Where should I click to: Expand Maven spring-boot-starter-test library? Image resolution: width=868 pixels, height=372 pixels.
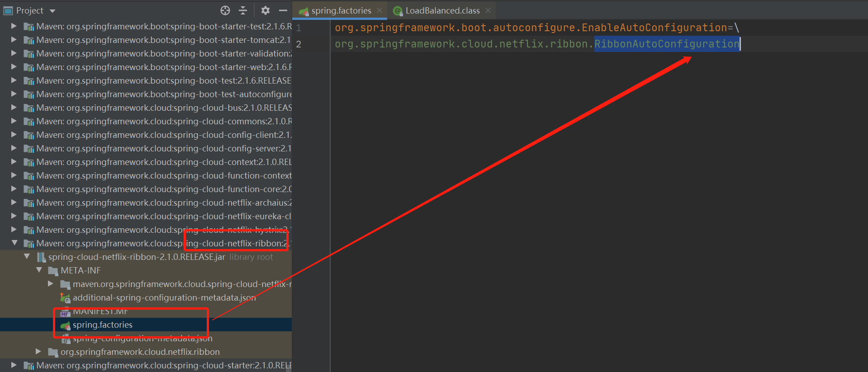14,26
